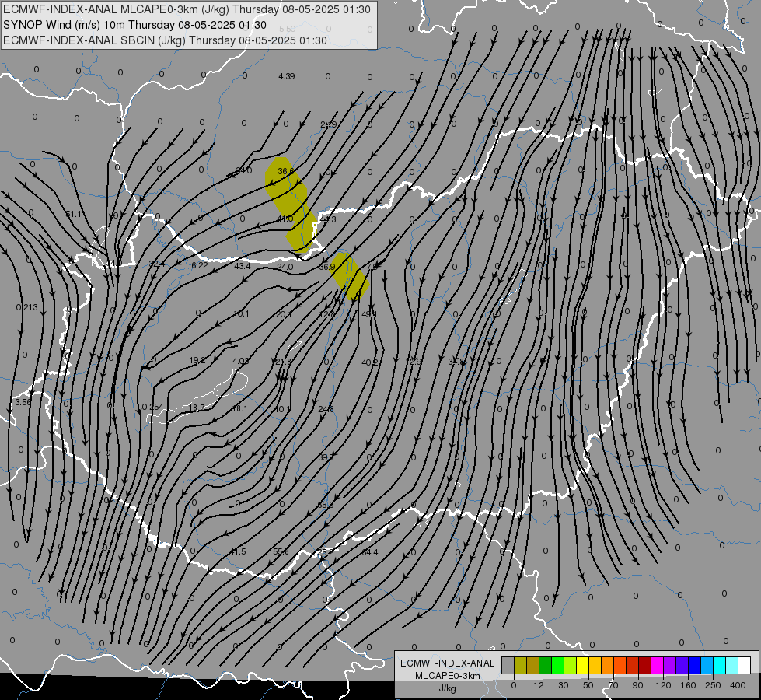Click the 51.1 value on the map
The image size is (761, 700).
point(74,214)
